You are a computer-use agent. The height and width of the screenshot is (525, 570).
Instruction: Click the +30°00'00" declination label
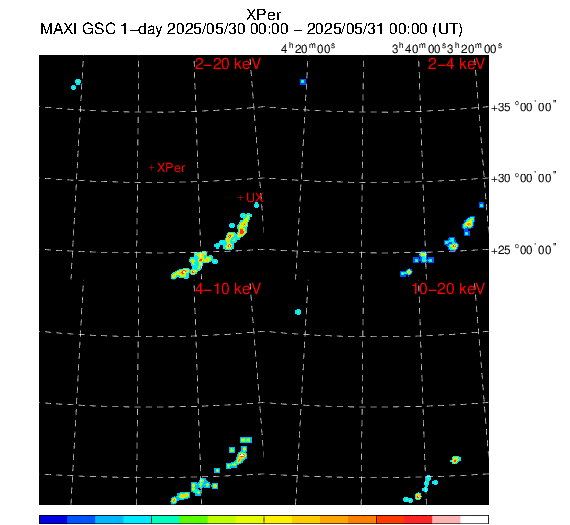tap(523, 178)
